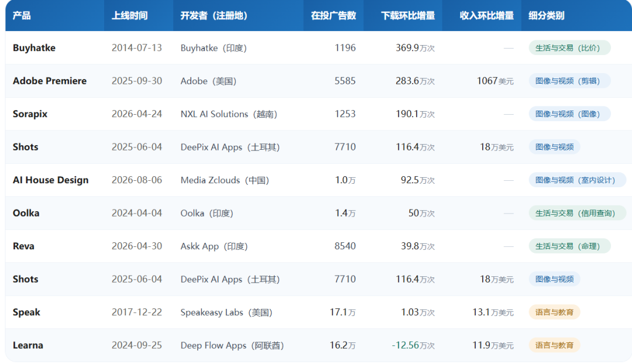Screen dimensions: 632x364
Task: Click the AI House Design product name
Action: point(50,180)
